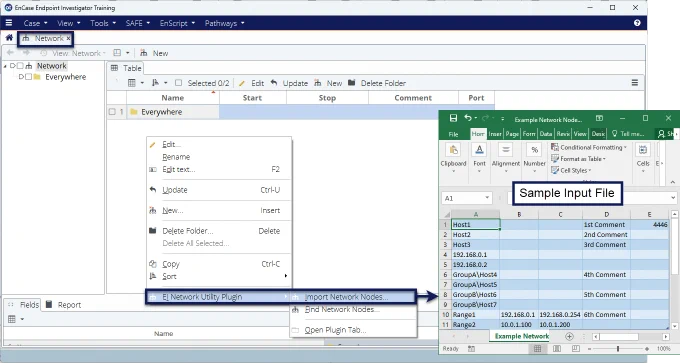Screen dimensions: 680x363
Task: Open Format as Table dropdown
Action: click(579, 159)
